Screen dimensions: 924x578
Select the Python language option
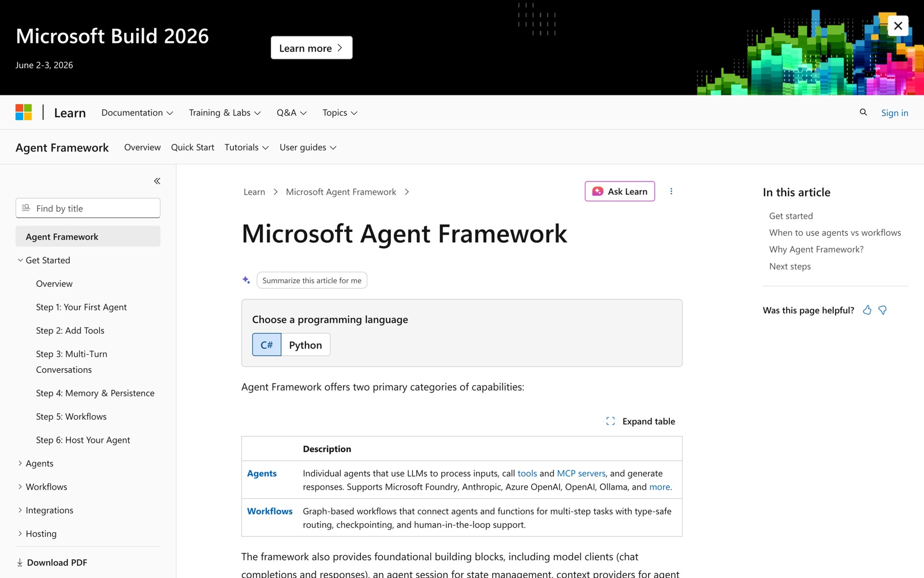point(305,344)
